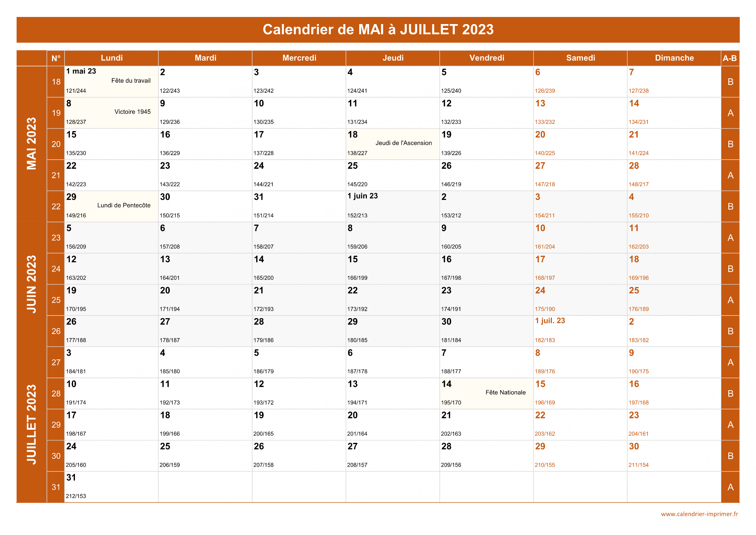
Task: Select the Mercredi column header
Action: (x=299, y=58)
